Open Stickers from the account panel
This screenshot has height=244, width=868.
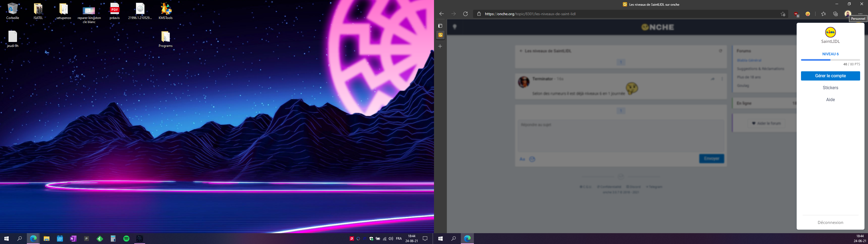(x=830, y=88)
